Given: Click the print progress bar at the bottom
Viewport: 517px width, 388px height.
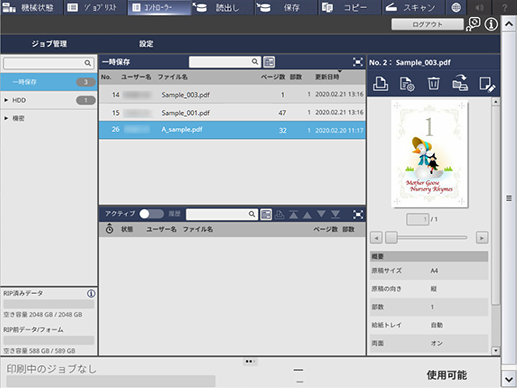Looking at the screenshot, I should click(x=111, y=381).
